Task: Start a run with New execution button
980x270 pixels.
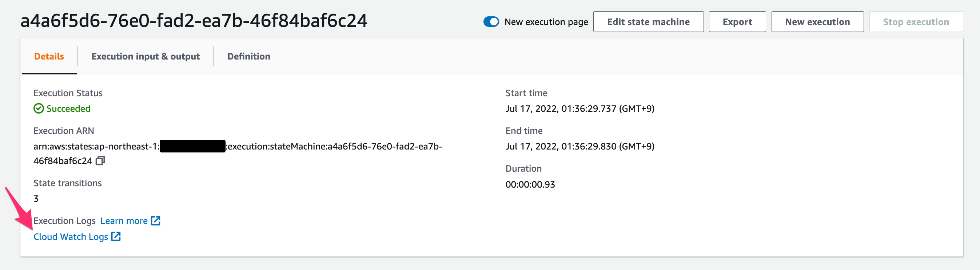Action: pyautogui.click(x=817, y=22)
